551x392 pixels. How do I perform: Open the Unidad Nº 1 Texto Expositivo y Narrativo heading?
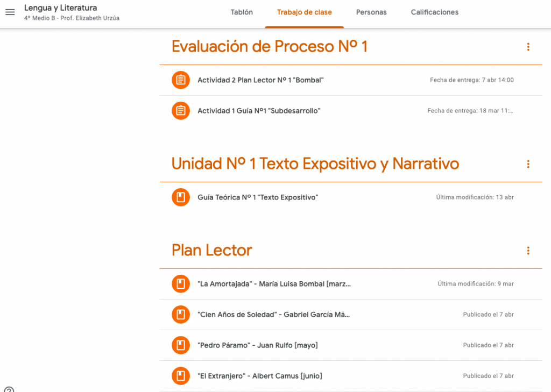click(315, 163)
